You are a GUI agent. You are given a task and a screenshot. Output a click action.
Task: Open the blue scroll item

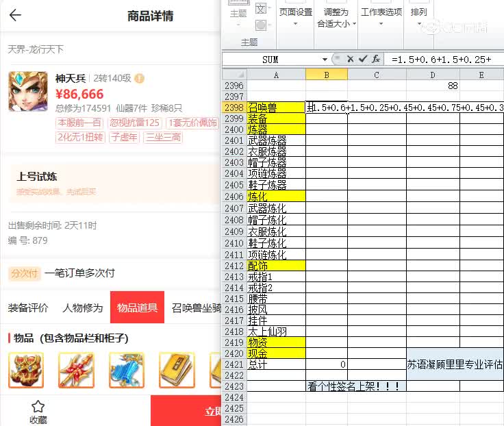[x=126, y=370]
